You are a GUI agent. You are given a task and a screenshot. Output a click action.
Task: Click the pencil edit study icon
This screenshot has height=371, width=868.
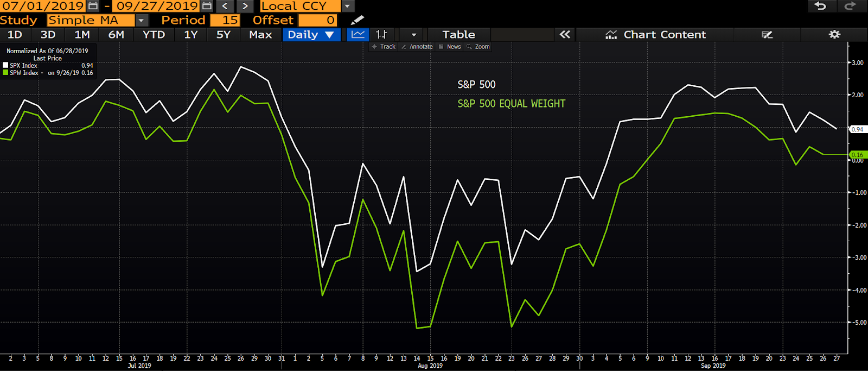[x=357, y=20]
